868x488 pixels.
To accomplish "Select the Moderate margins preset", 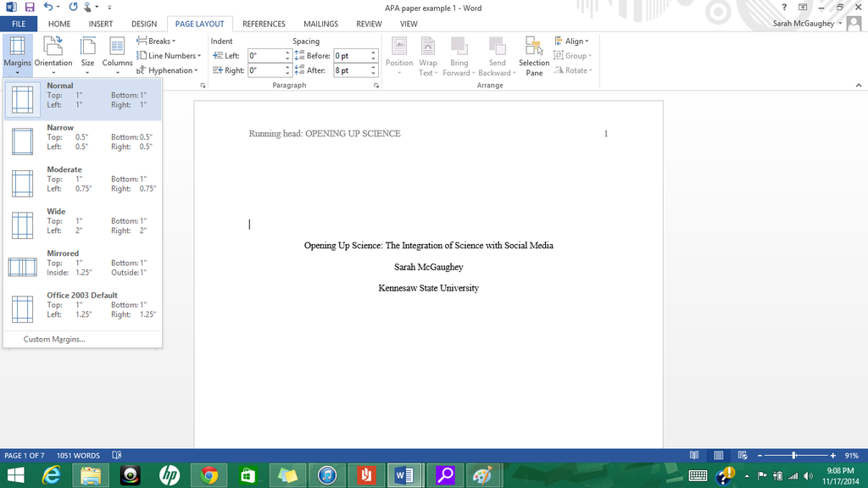I will point(82,183).
